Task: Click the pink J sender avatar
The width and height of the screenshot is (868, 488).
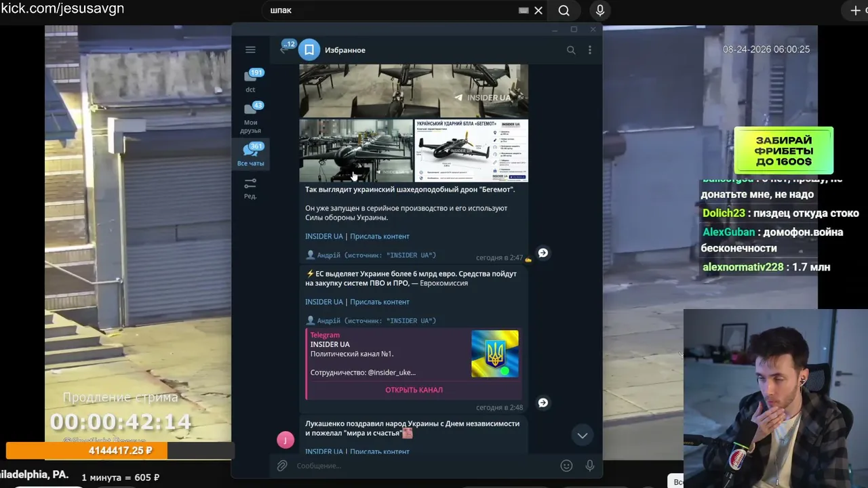Action: tap(285, 440)
